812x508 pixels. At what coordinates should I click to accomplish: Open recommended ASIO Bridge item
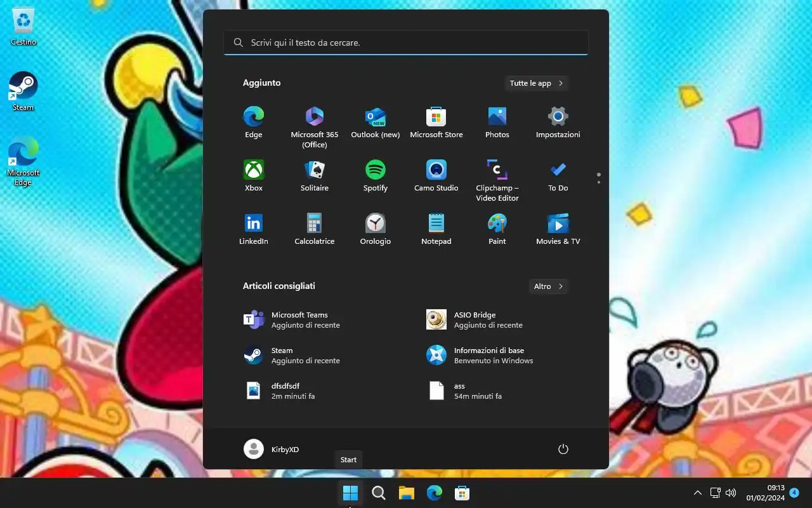point(497,320)
